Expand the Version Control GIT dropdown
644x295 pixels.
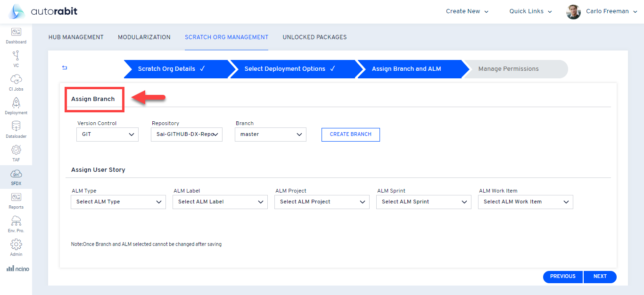coord(107,135)
